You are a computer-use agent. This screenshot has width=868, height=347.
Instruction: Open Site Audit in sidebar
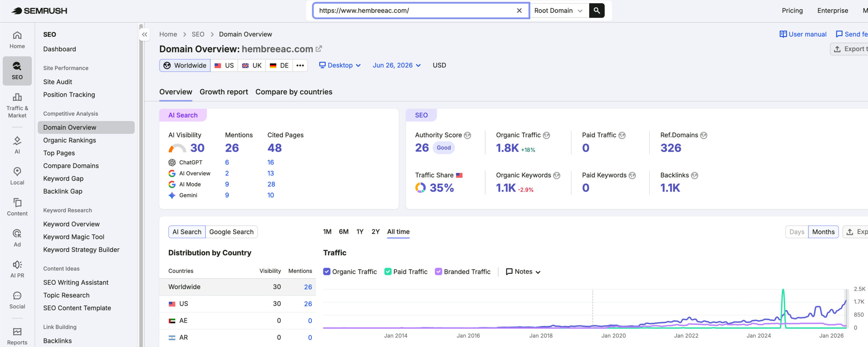coord(58,82)
